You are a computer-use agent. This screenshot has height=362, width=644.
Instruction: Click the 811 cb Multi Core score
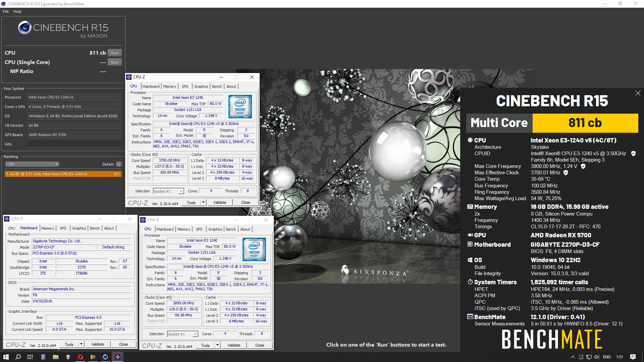click(585, 123)
